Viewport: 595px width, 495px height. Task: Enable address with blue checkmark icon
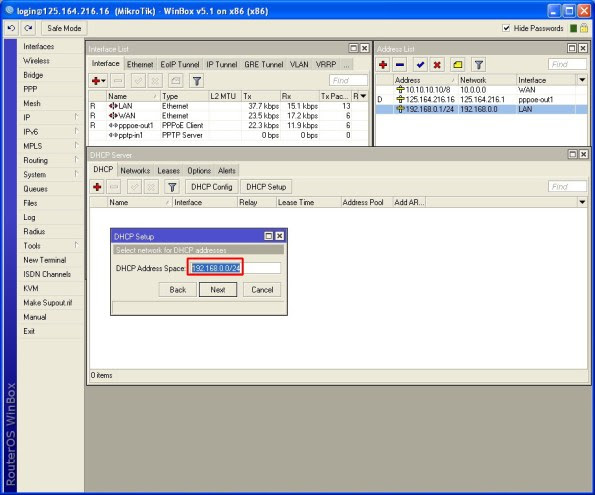coord(420,65)
